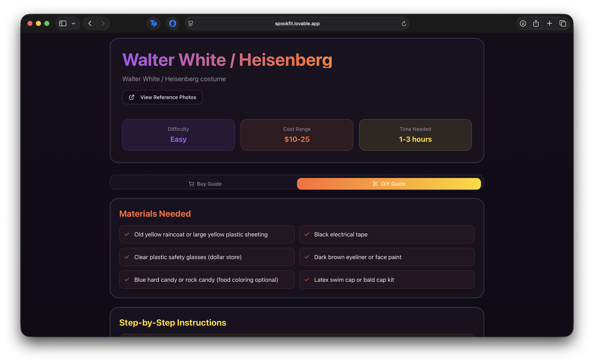Click the Cost Range $10-25 card
The image size is (594, 364).
click(x=297, y=135)
